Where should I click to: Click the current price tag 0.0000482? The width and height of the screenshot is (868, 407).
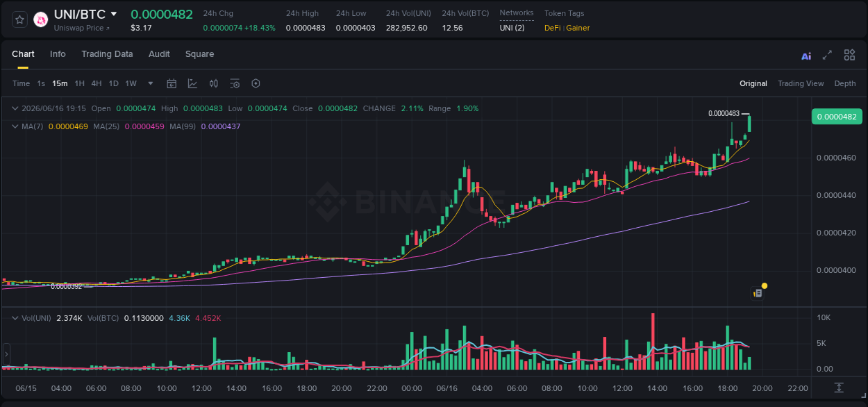[837, 117]
